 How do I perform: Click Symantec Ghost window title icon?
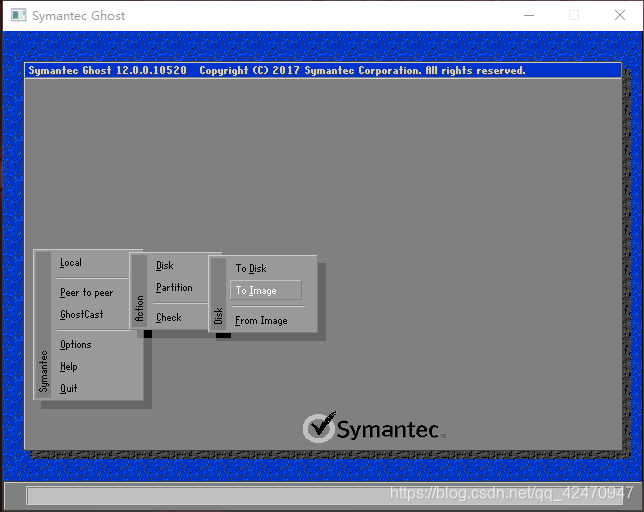18,15
